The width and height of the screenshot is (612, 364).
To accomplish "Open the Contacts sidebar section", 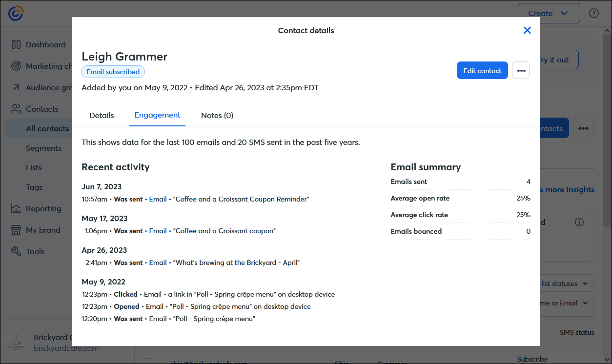I will (35, 109).
